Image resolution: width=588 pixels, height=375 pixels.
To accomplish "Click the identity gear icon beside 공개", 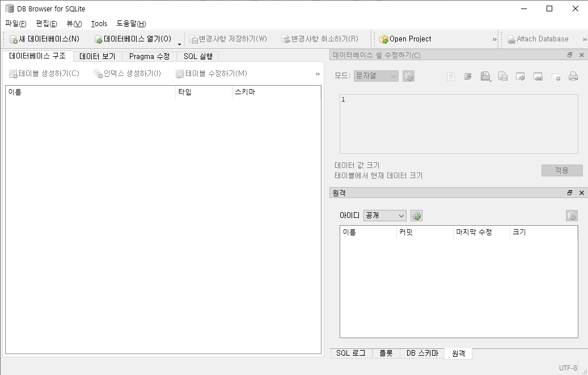I will (x=416, y=216).
